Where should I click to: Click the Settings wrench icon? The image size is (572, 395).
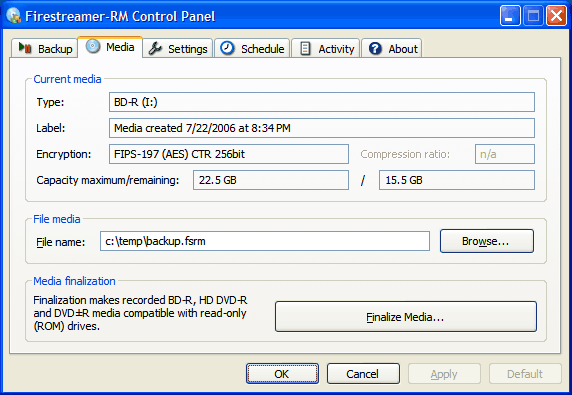tap(155, 48)
